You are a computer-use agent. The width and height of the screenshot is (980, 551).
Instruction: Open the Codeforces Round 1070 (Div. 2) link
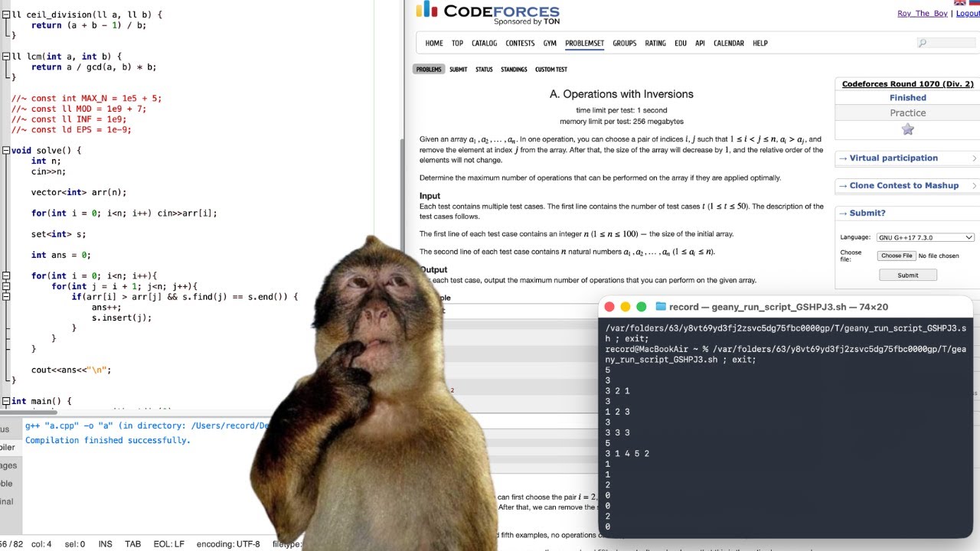coord(908,84)
